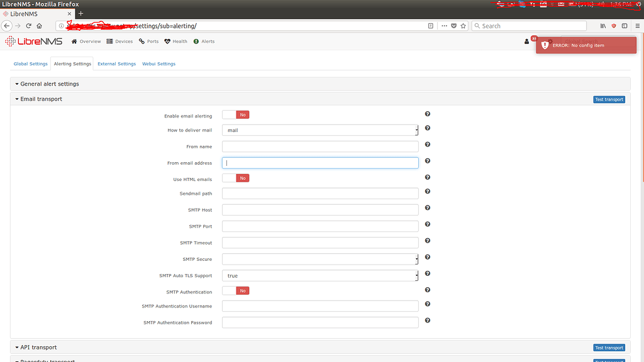Click the SMTP Port input field
Image resolution: width=644 pixels, height=362 pixels.
320,226
